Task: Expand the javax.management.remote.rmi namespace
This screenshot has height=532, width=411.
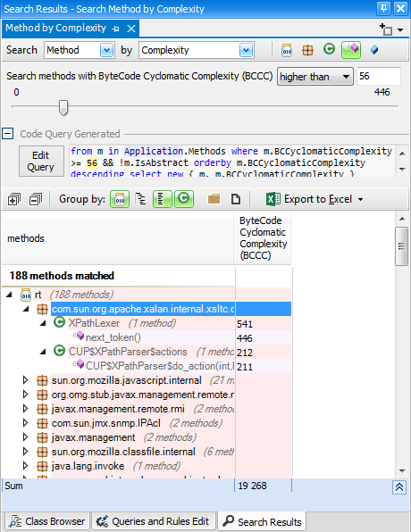Action: pyautogui.click(x=26, y=409)
